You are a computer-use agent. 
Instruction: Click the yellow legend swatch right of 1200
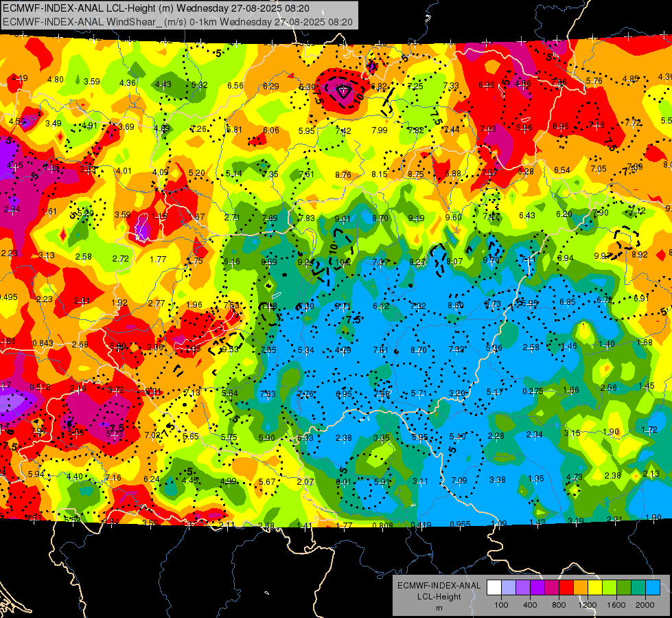click(x=595, y=588)
